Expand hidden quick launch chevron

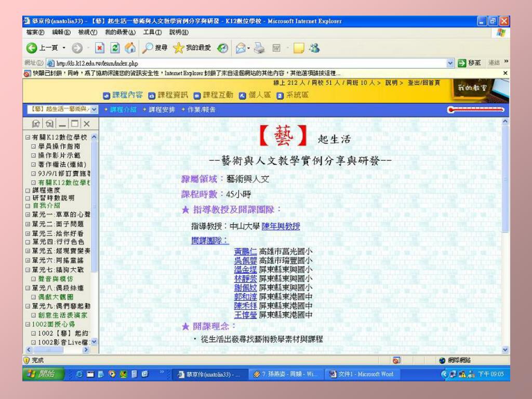[x=162, y=372]
